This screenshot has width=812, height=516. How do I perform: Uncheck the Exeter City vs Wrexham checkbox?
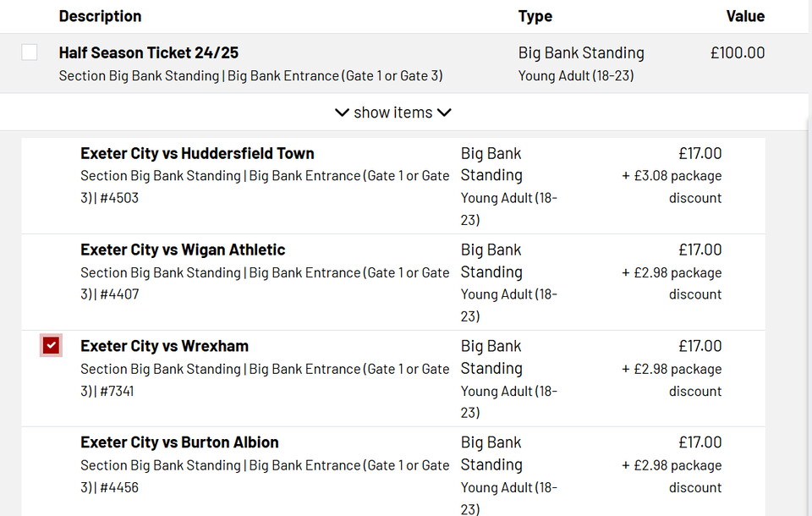(x=51, y=345)
